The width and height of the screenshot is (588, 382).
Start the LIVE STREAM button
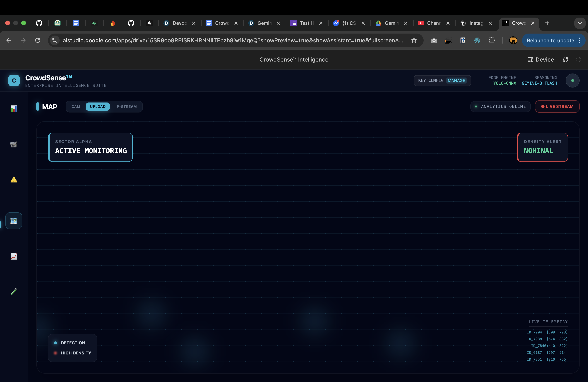pos(557,106)
